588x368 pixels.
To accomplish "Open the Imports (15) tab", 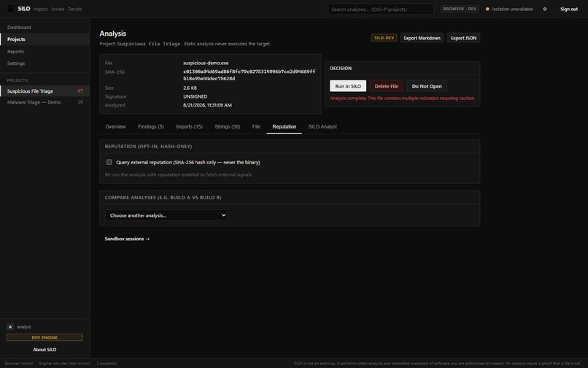I will pos(190,126).
